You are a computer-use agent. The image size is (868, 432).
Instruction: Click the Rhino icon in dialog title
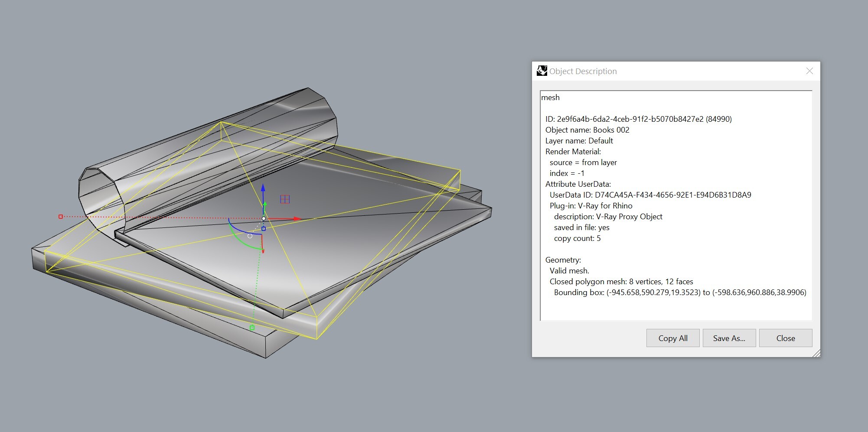pos(542,71)
